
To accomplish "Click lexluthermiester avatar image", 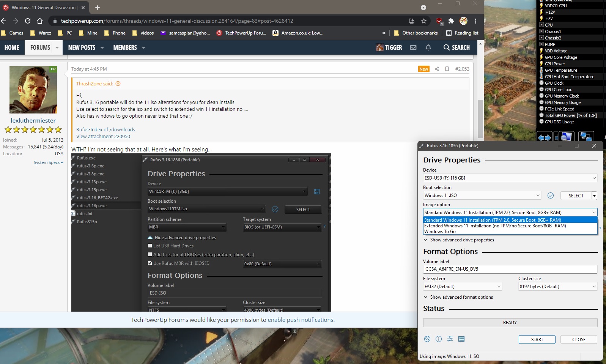I will (33, 90).
